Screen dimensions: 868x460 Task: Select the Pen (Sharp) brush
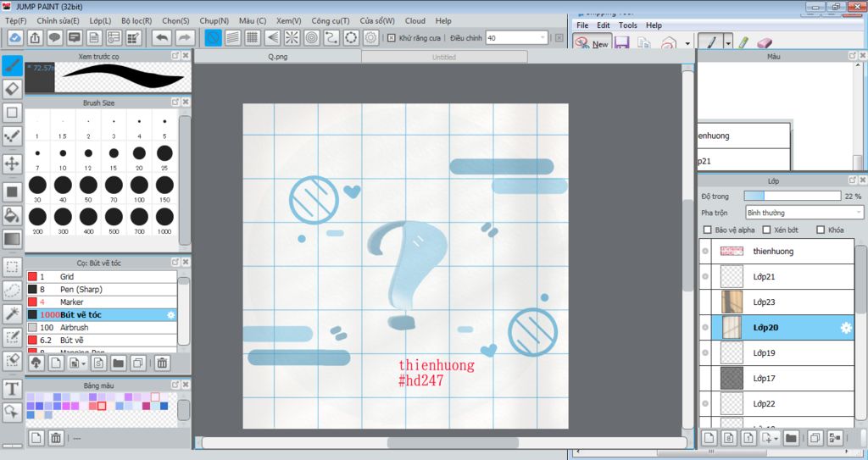[x=102, y=289]
